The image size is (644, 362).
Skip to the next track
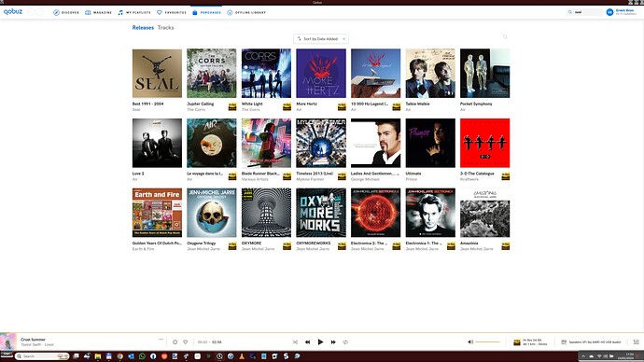tap(333, 341)
